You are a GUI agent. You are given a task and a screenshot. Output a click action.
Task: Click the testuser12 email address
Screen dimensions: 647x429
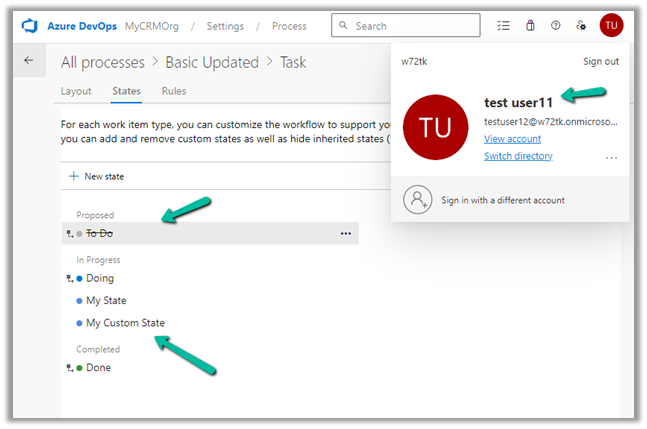(x=550, y=122)
